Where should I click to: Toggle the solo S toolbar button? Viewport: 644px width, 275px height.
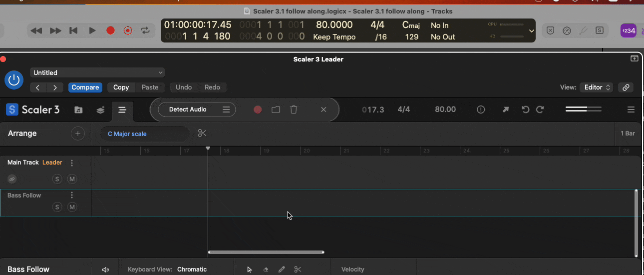click(x=600, y=30)
